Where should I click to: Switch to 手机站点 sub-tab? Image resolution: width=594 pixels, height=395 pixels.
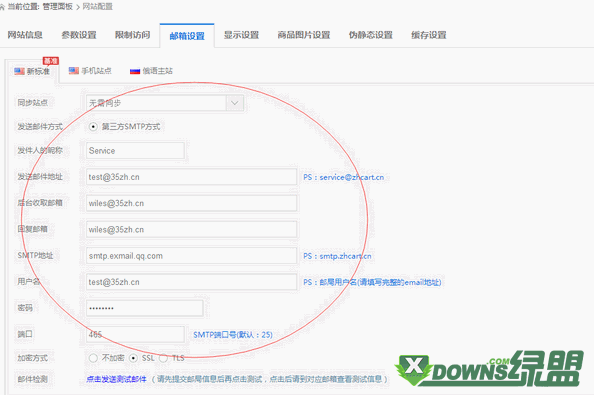[90, 71]
